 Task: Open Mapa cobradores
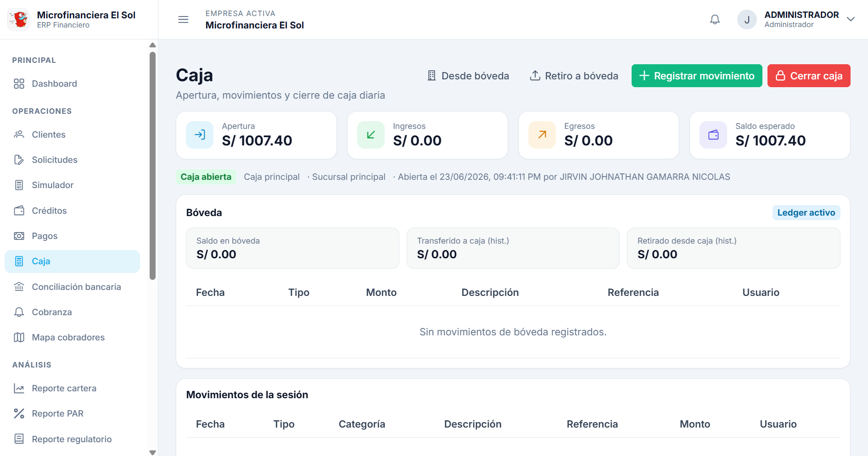pyautogui.click(x=72, y=337)
